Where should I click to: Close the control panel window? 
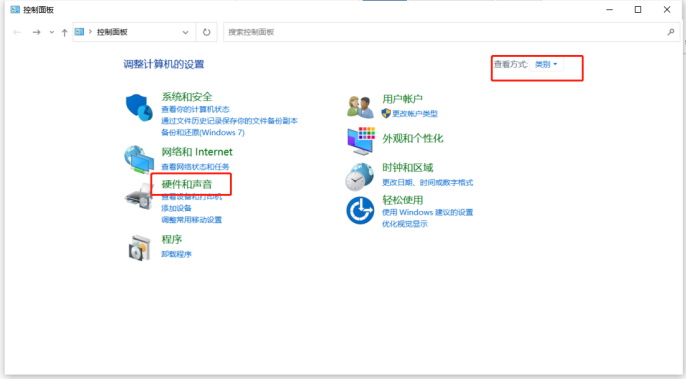pos(667,10)
